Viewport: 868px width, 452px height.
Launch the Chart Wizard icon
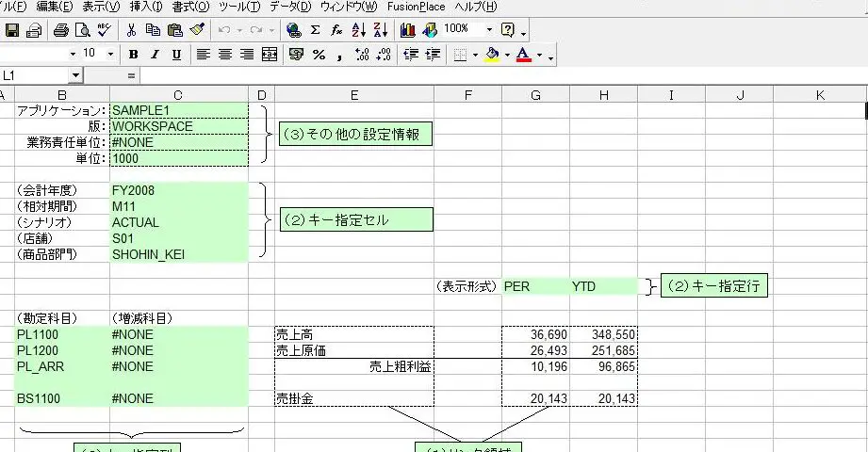pyautogui.click(x=408, y=30)
